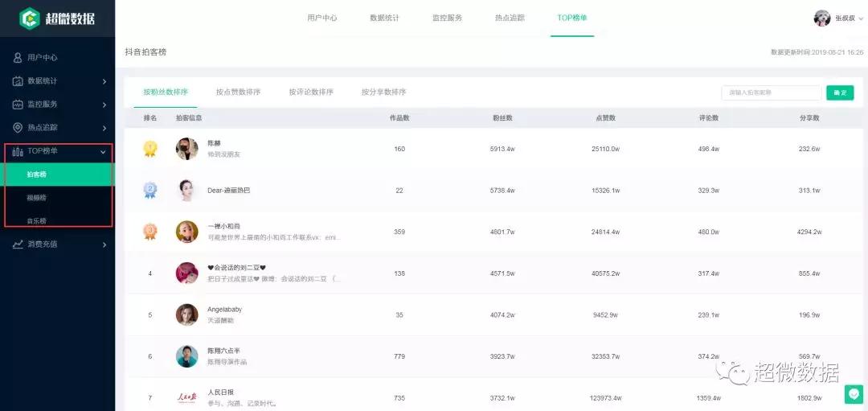Screen dimensions: 868x411
Task: Click the 陈赫 name text
Action: 215,143
